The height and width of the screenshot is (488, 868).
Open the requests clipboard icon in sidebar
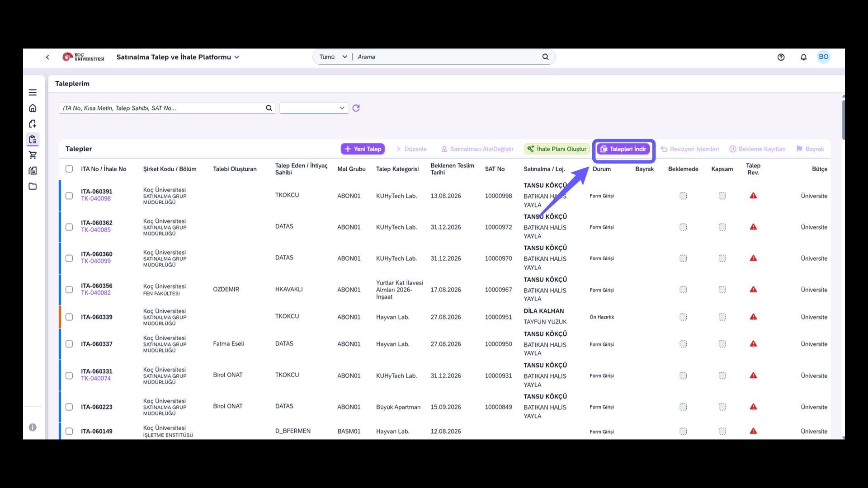click(x=33, y=139)
